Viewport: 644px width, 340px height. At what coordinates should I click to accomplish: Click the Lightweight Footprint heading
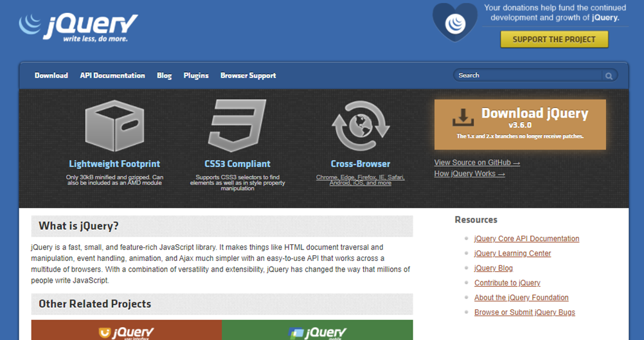[x=114, y=164]
